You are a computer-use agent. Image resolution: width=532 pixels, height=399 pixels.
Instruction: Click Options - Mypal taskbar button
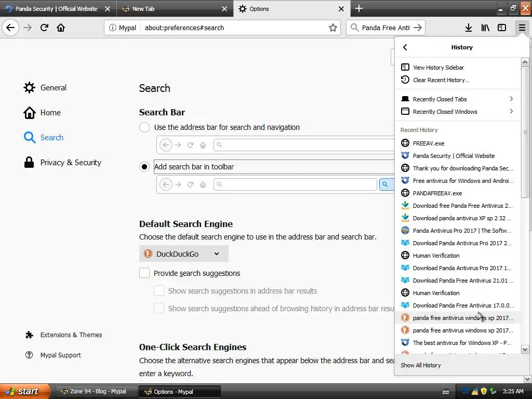tap(179, 392)
